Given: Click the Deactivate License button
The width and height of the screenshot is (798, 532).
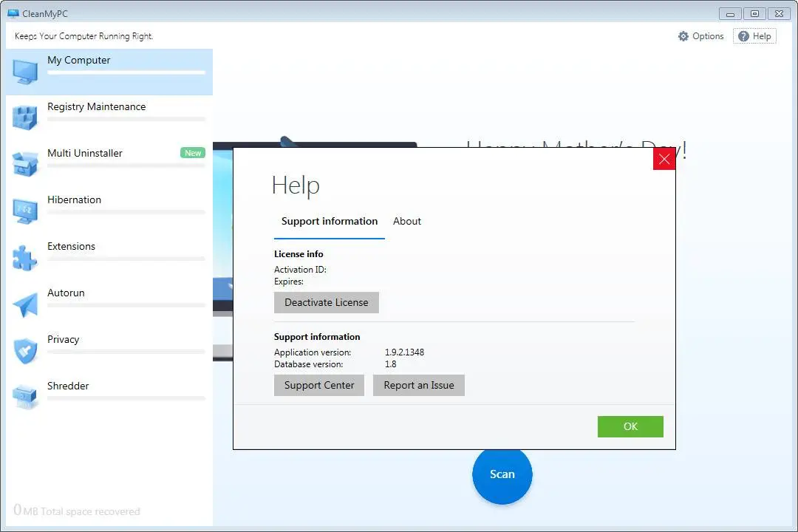Looking at the screenshot, I should coord(327,302).
